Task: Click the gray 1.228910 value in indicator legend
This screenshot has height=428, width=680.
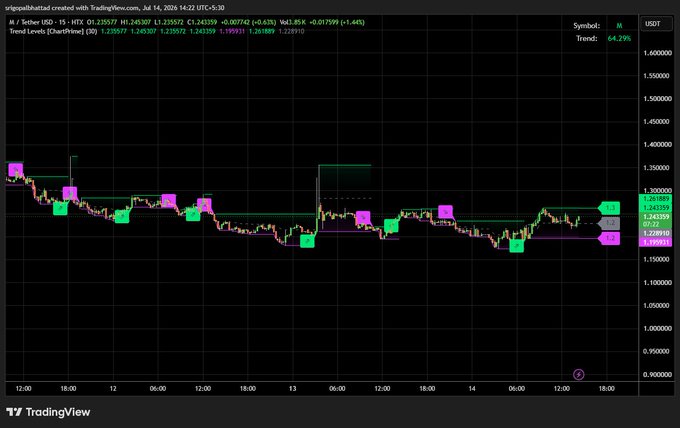Action: (x=291, y=31)
